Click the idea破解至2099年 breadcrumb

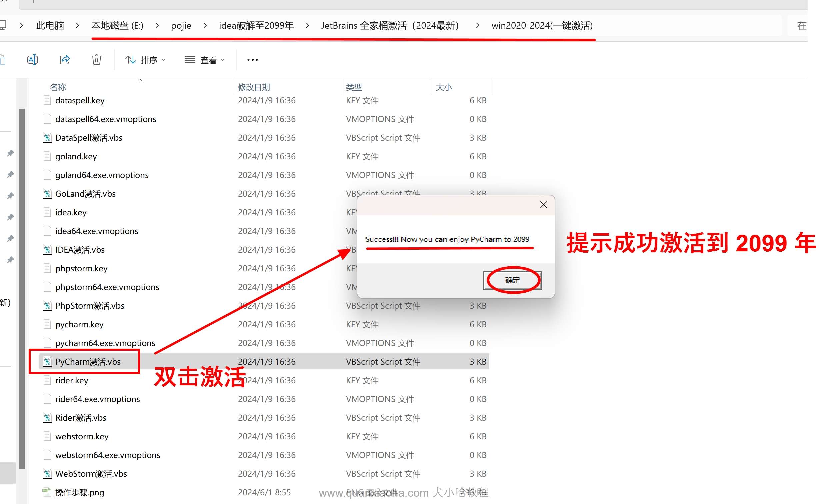click(x=256, y=25)
